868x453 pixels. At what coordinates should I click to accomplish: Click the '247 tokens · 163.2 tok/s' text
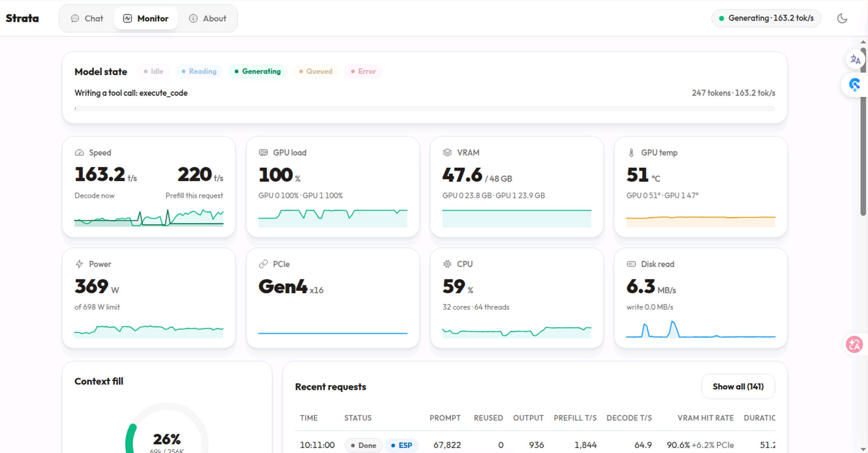733,93
